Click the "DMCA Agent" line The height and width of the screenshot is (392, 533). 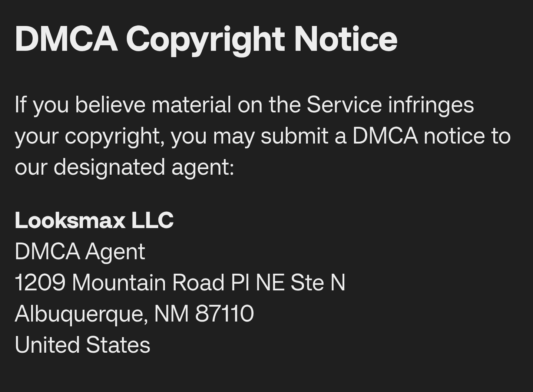pos(80,251)
